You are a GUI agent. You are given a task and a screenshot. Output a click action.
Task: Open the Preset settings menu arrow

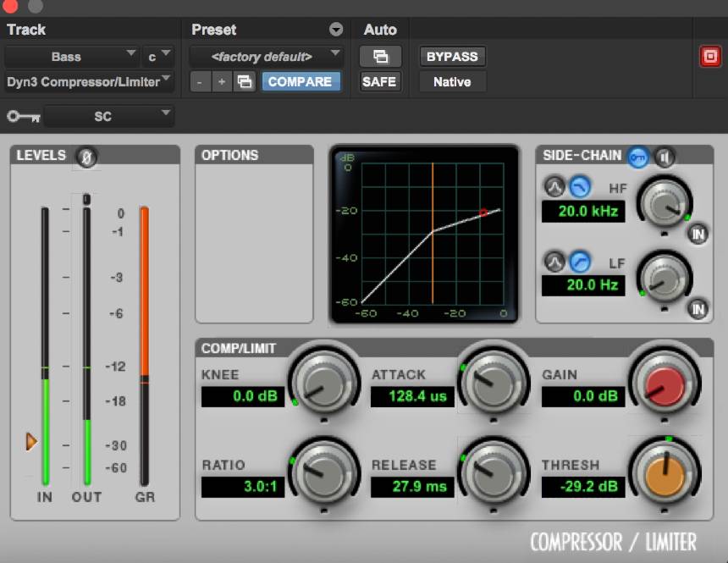click(336, 30)
